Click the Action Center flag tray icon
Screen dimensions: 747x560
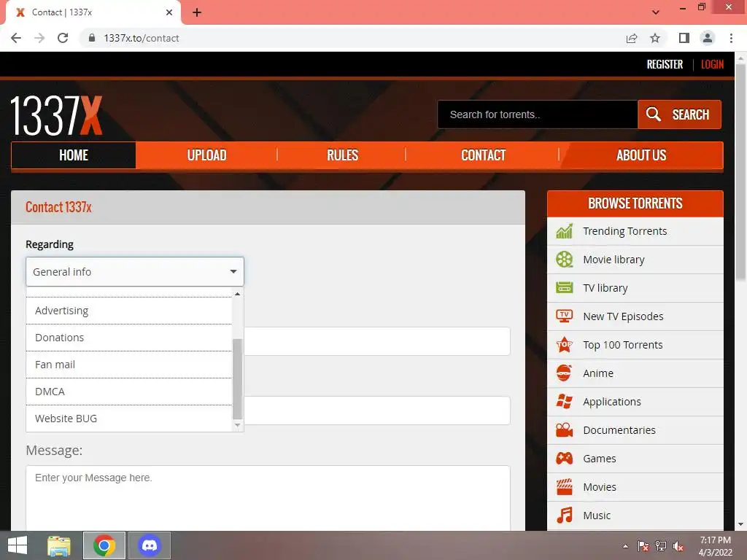click(643, 546)
